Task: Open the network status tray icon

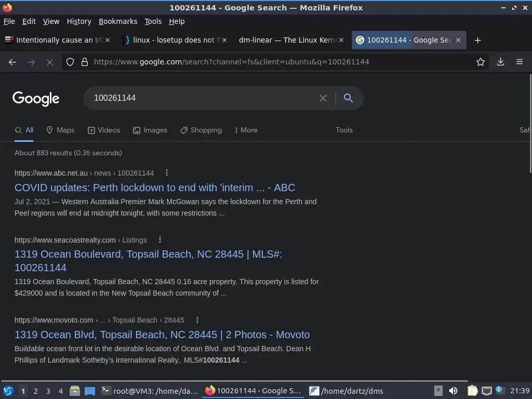Action: (486, 391)
